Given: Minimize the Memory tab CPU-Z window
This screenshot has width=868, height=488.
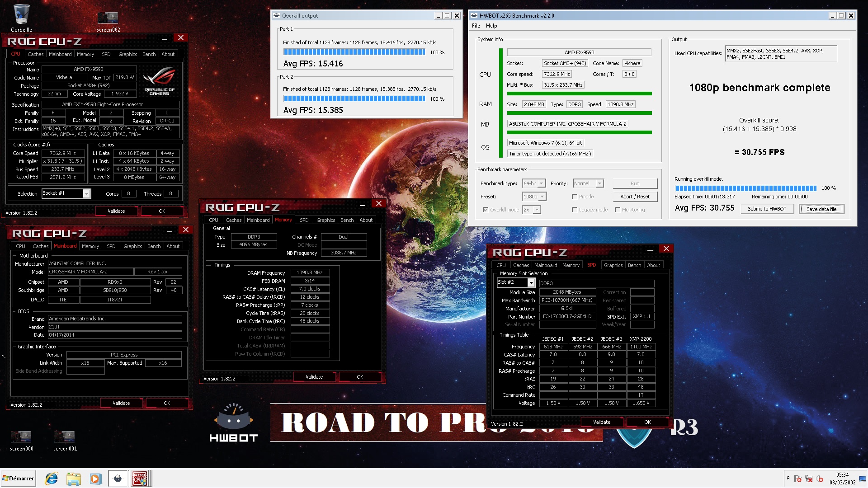Looking at the screenshot, I should click(x=363, y=204).
